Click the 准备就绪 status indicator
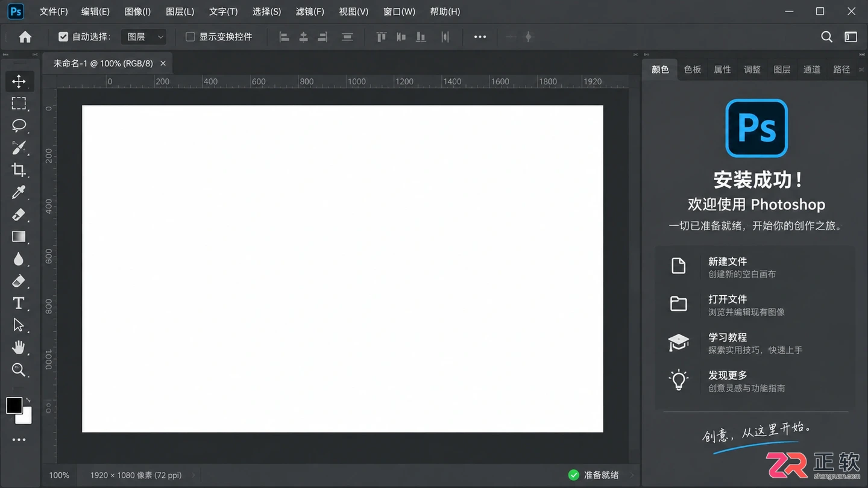 point(594,475)
